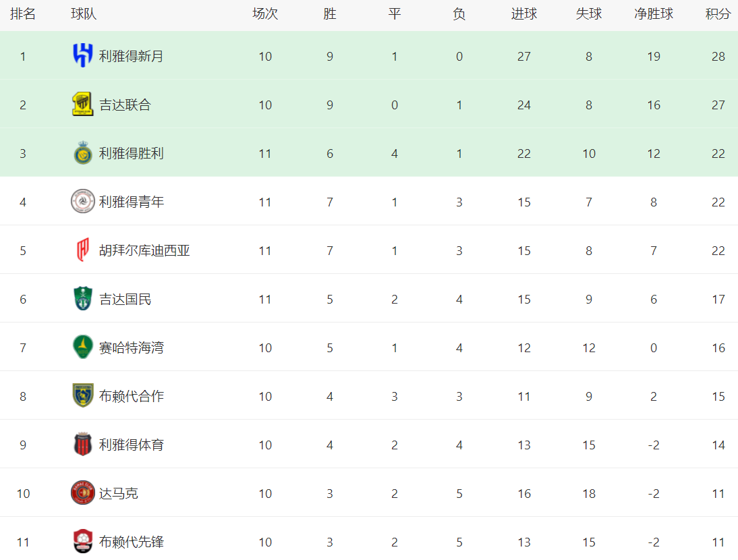The width and height of the screenshot is (738, 560).
Task: Click the 利雅得体育 striped crest
Action: click(83, 444)
